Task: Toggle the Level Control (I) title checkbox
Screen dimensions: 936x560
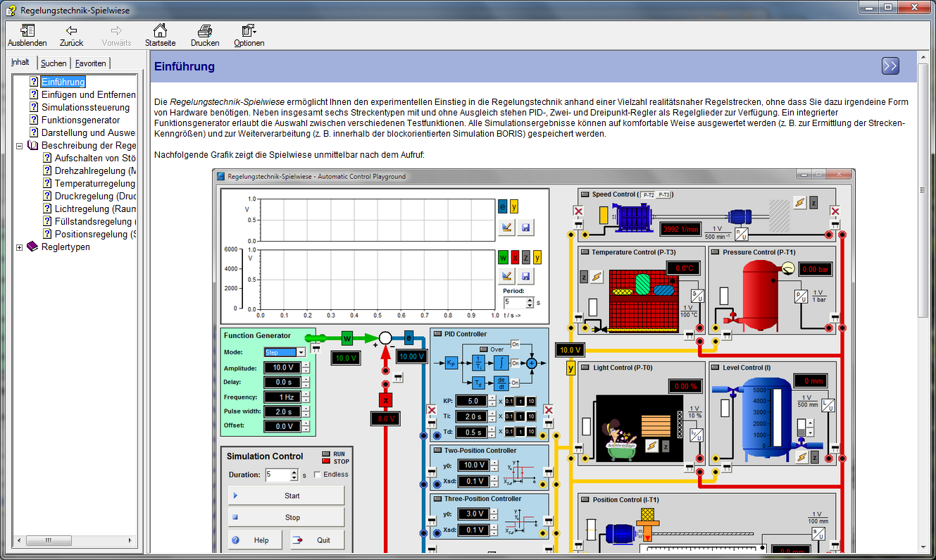Action: click(716, 368)
